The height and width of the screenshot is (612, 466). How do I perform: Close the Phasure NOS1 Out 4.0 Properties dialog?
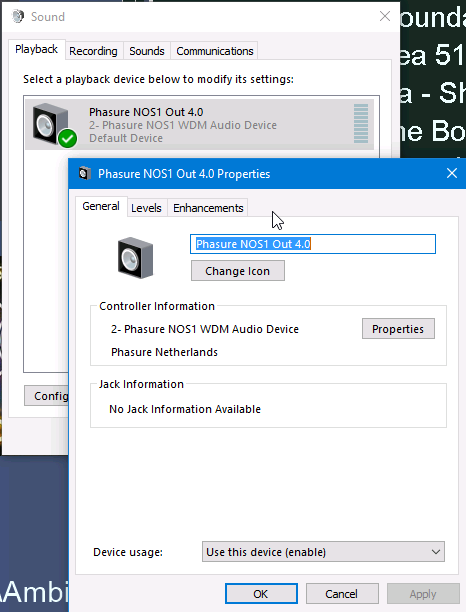452,173
